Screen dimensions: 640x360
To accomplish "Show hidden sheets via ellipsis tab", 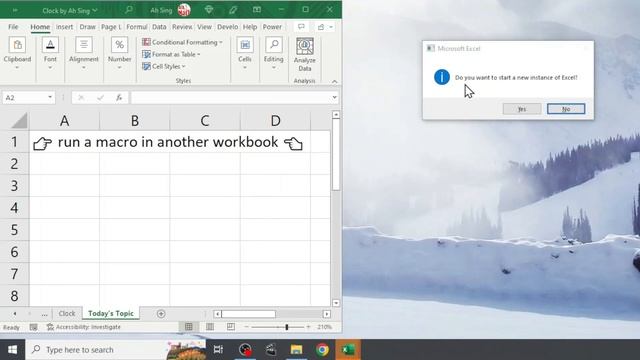I will 44,314.
